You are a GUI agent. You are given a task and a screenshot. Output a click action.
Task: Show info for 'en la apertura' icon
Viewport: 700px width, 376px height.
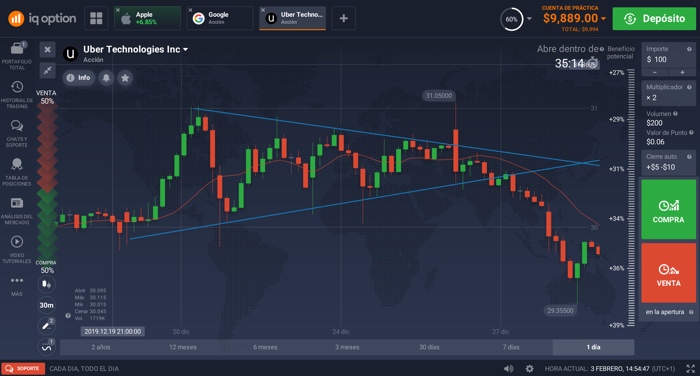click(691, 312)
